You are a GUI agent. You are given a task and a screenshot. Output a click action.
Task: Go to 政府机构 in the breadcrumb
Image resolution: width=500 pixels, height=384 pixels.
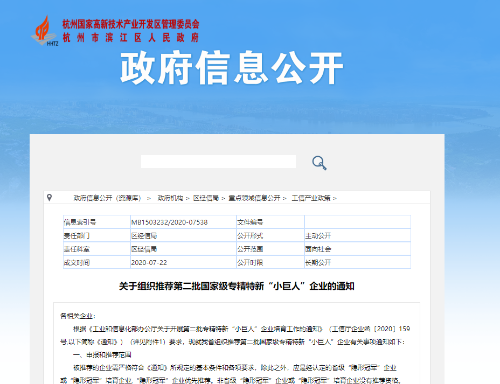[x=170, y=198]
